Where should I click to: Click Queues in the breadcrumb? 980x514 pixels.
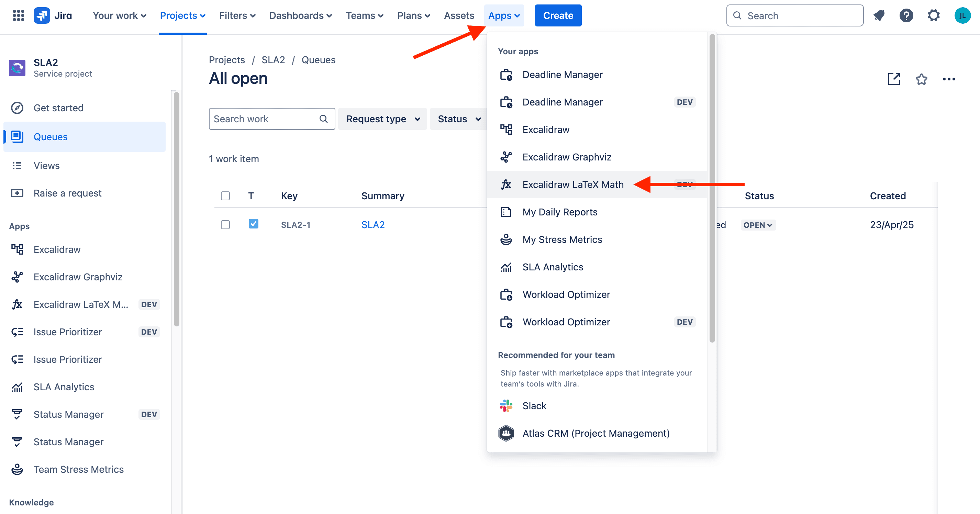[x=319, y=60]
